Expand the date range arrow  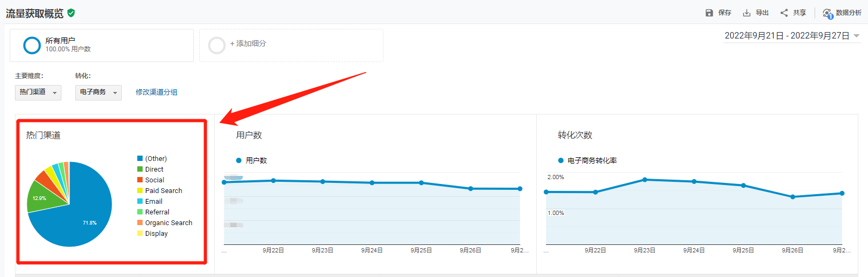point(856,36)
